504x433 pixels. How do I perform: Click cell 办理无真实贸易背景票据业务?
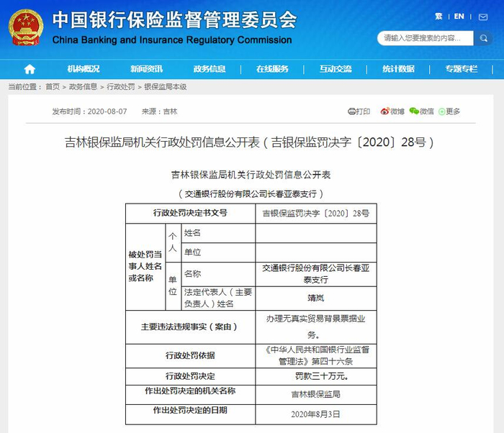tap(316, 327)
